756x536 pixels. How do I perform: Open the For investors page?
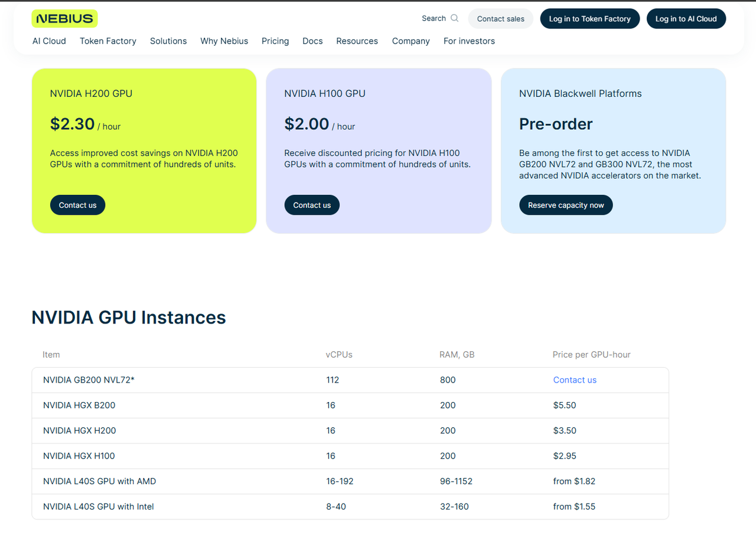coord(469,41)
